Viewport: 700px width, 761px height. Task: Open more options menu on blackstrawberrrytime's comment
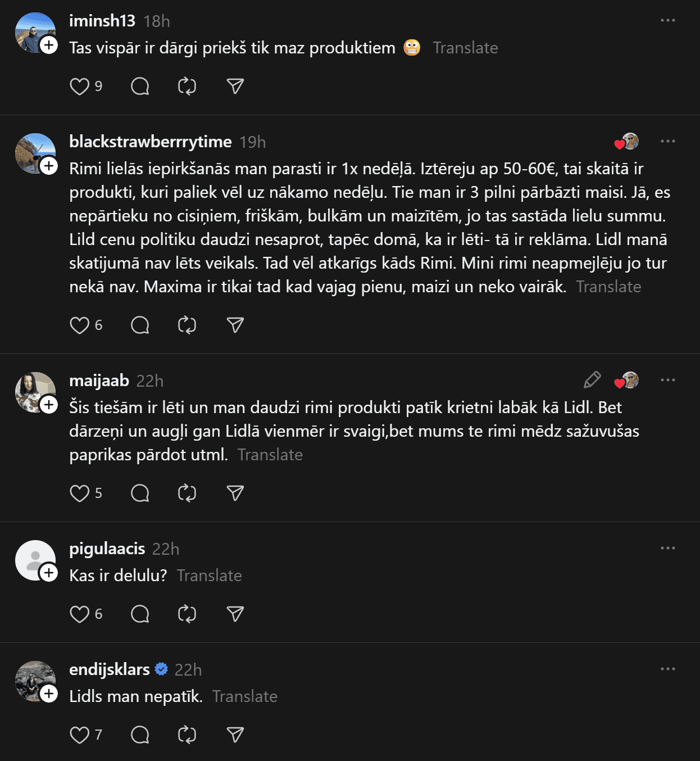[x=668, y=141]
